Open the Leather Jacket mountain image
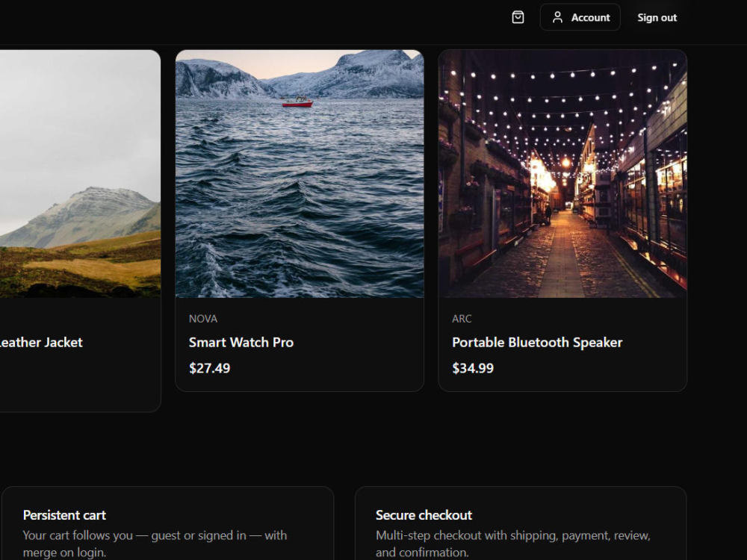The height and width of the screenshot is (560, 747). pyautogui.click(x=80, y=174)
